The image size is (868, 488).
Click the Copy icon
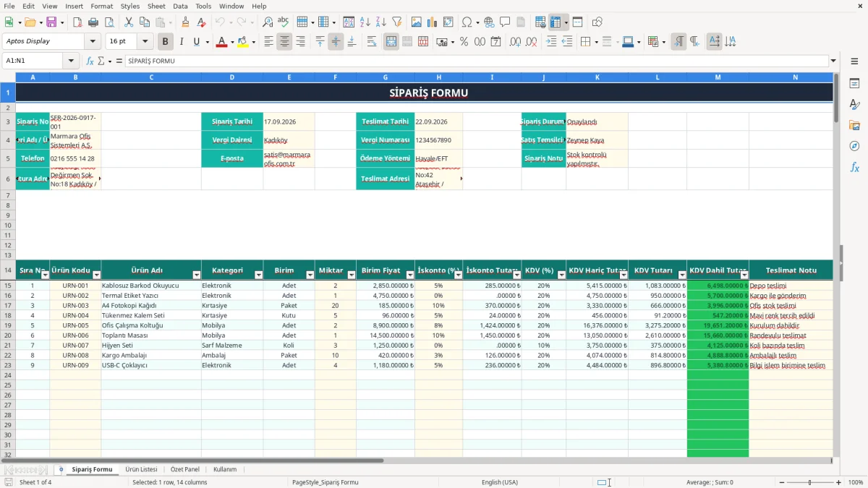[x=145, y=22]
